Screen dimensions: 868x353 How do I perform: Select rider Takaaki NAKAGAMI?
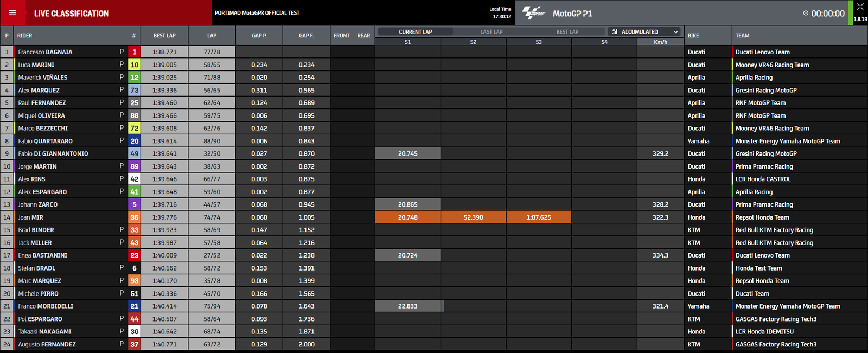coord(44,332)
